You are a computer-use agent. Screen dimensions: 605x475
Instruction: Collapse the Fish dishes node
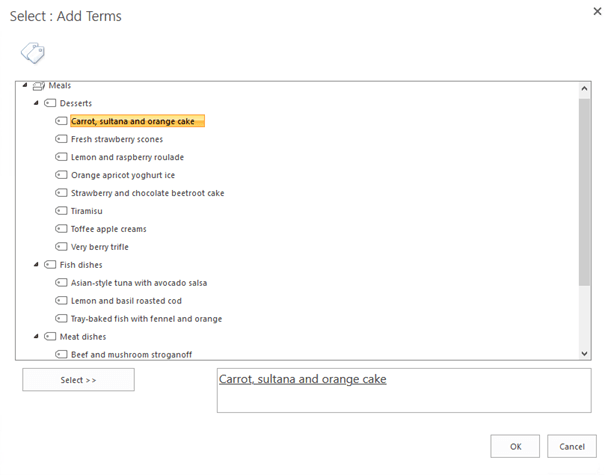click(36, 265)
